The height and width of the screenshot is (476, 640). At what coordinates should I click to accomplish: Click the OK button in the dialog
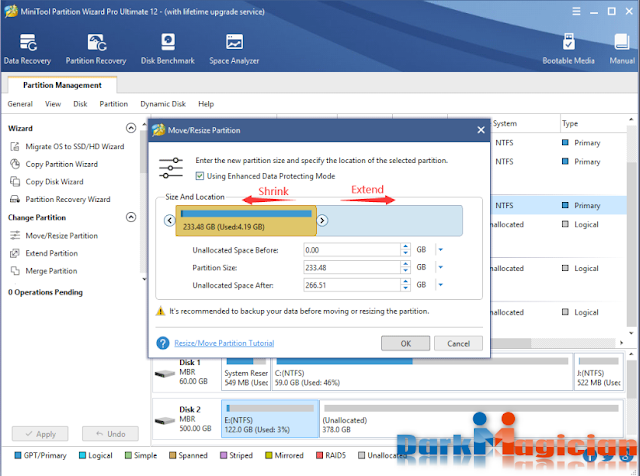point(405,343)
